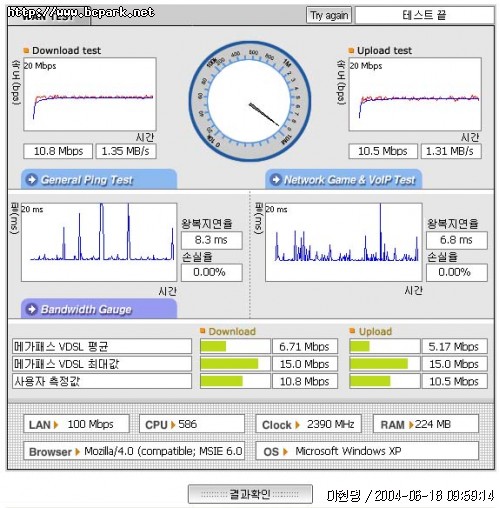The height and width of the screenshot is (508, 500).
Task: Select the 8.3 ms round-trip delay value
Action: pos(212,240)
